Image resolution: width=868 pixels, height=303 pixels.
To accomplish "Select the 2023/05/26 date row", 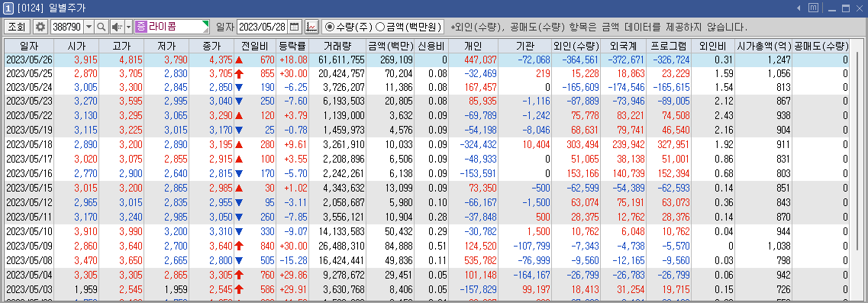I will 427,60.
